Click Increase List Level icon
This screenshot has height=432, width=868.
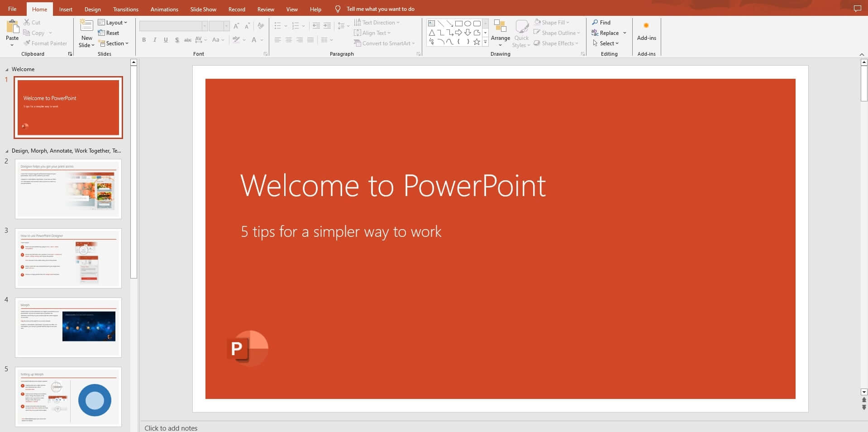327,26
